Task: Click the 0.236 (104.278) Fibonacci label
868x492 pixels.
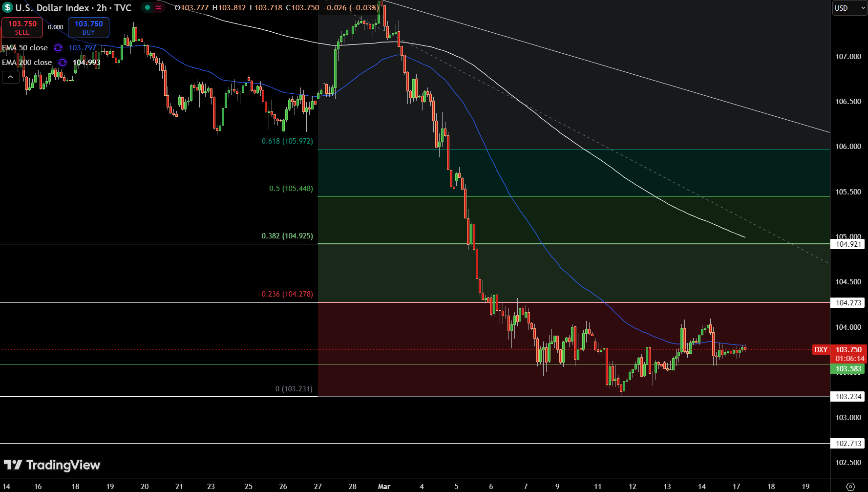Action: tap(287, 294)
